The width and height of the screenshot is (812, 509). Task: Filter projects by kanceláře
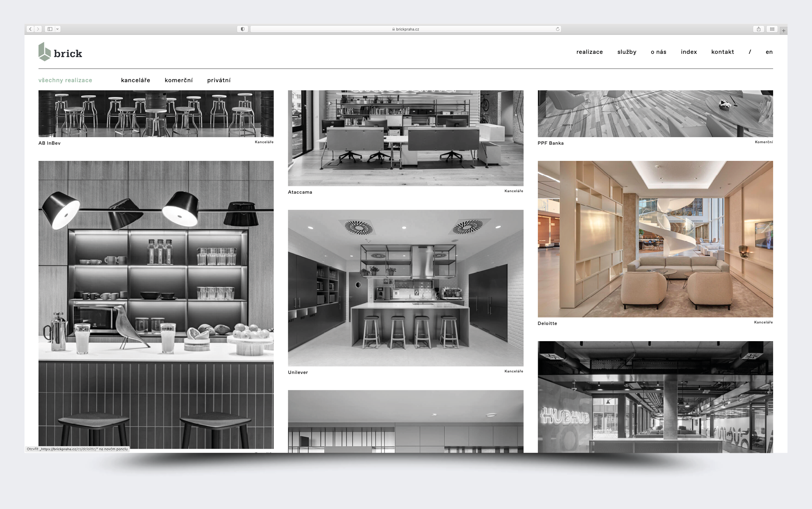[x=135, y=80]
